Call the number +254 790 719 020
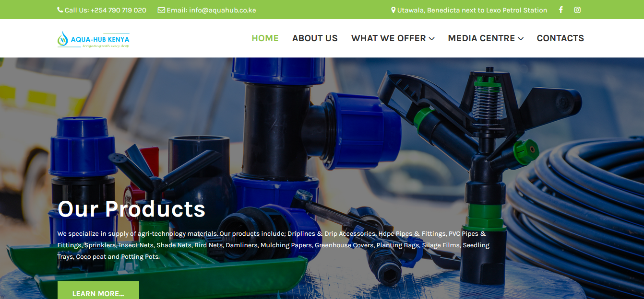This screenshot has width=644, height=299. (x=118, y=10)
